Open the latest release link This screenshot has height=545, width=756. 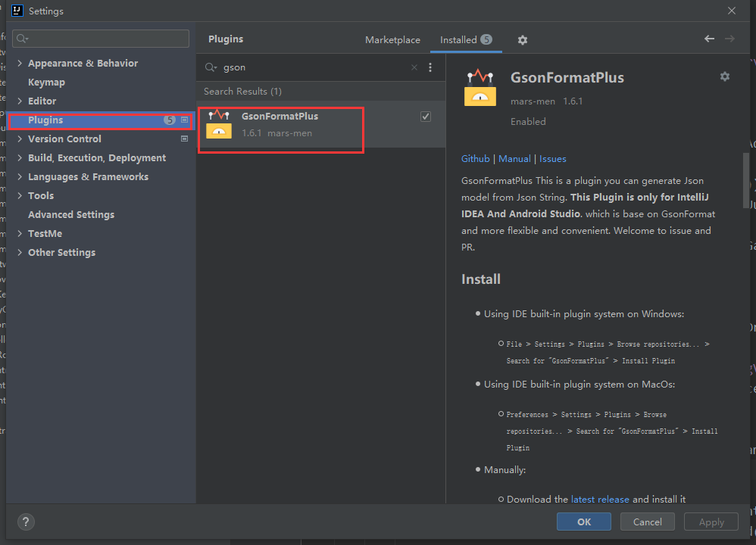tap(600, 500)
